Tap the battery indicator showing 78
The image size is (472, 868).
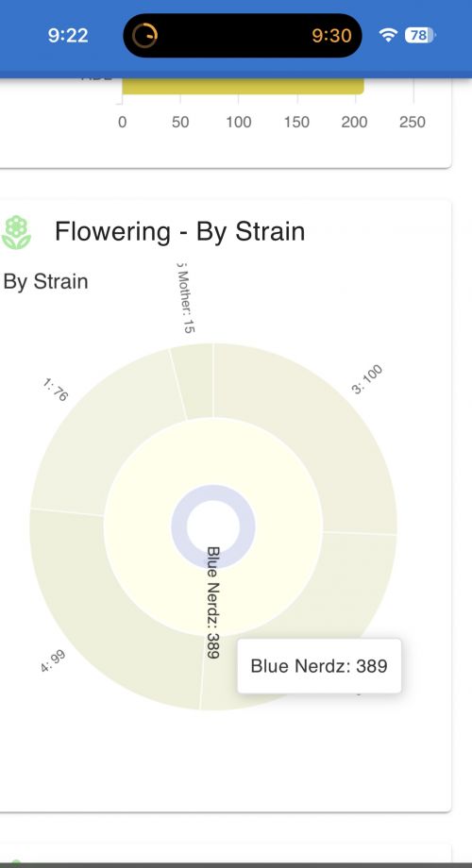tap(420, 36)
